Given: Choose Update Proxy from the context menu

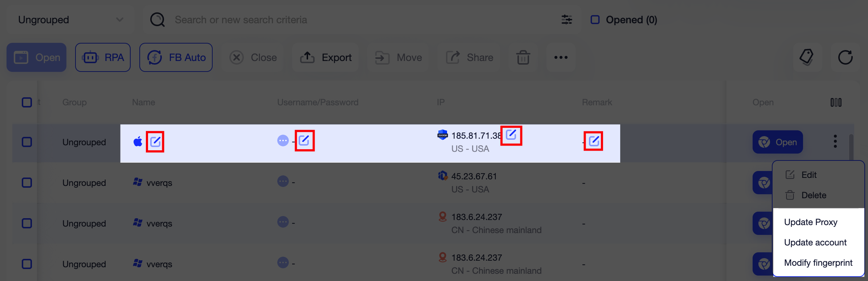Looking at the screenshot, I should (811, 222).
